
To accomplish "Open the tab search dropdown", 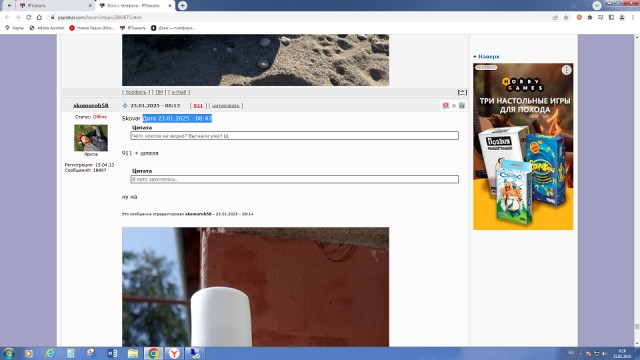I will pyautogui.click(x=597, y=6).
